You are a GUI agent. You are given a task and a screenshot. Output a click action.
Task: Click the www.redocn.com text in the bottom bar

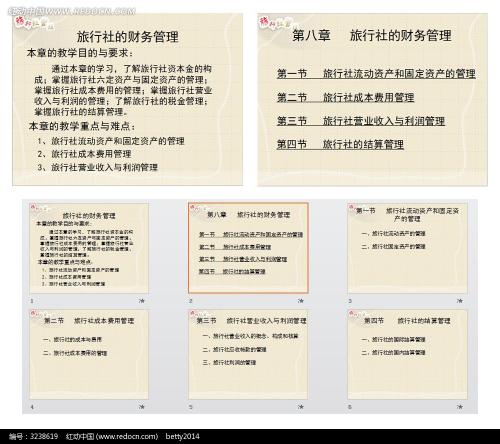(x=127, y=436)
